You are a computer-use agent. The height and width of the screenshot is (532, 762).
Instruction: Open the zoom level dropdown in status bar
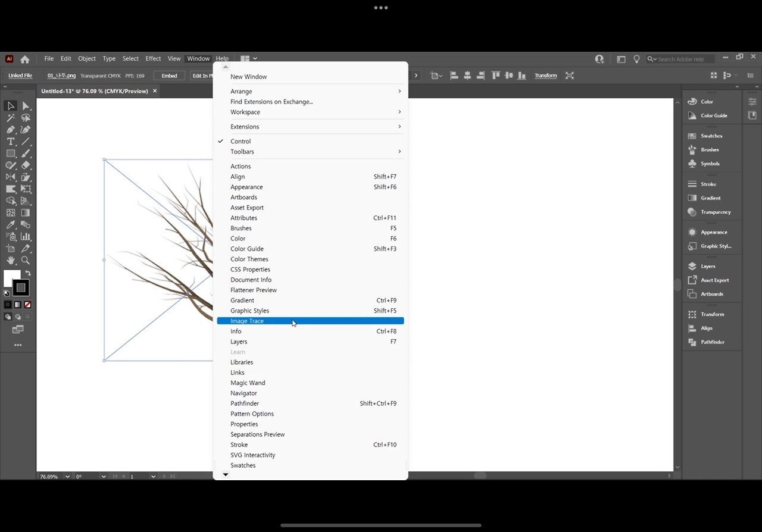pos(67,477)
